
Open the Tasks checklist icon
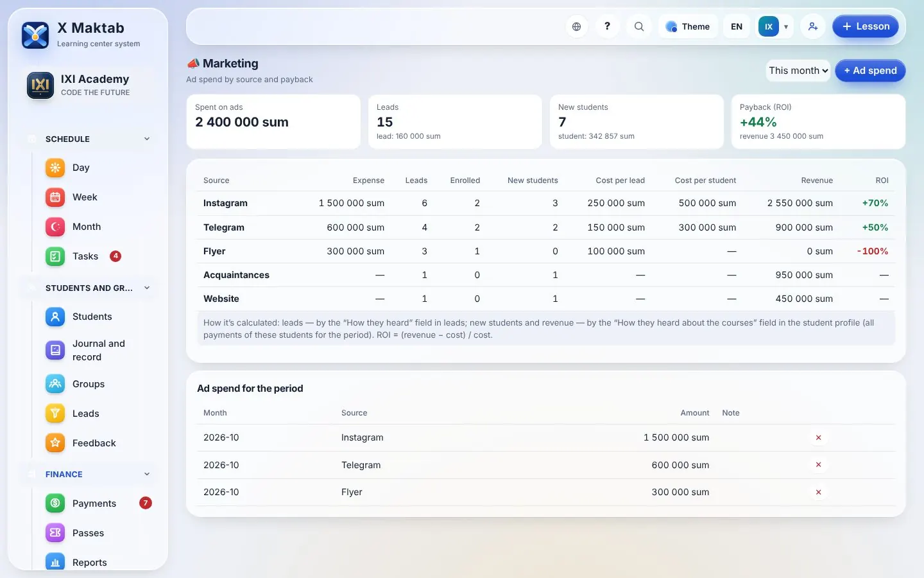[55, 256]
